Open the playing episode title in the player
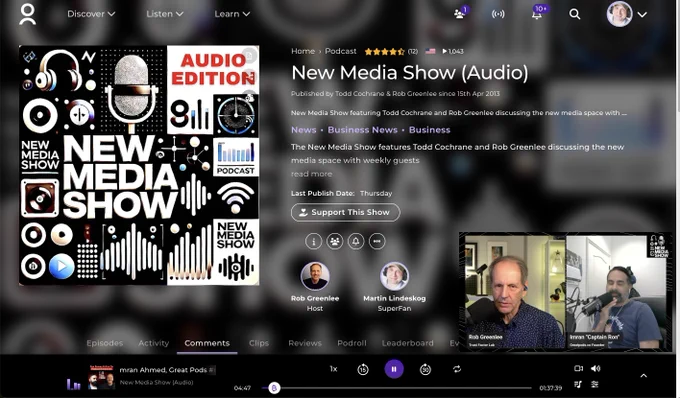Viewport: 680px width, 398px height. pos(167,370)
